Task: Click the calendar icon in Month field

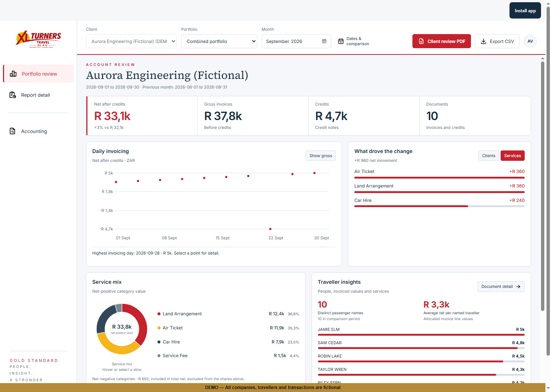Action: click(324, 41)
